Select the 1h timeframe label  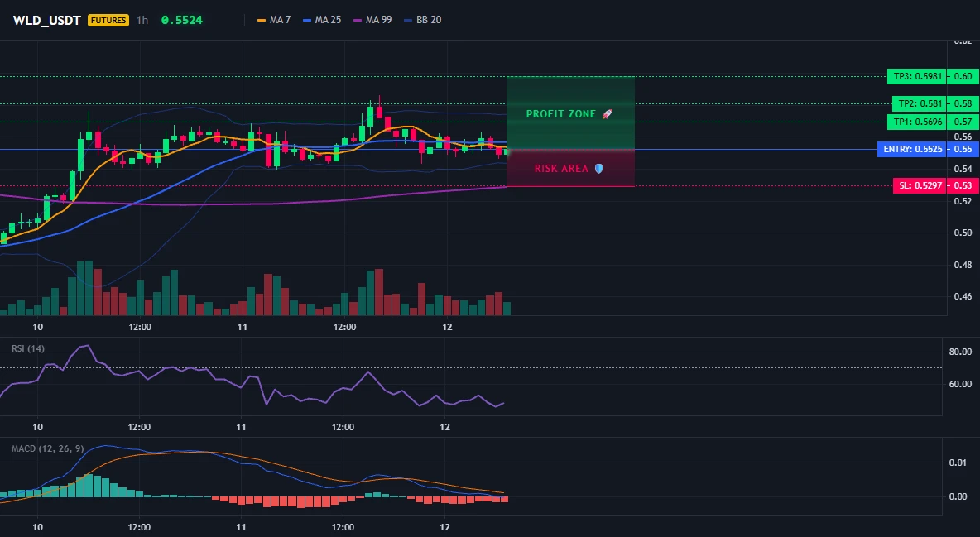pos(142,20)
